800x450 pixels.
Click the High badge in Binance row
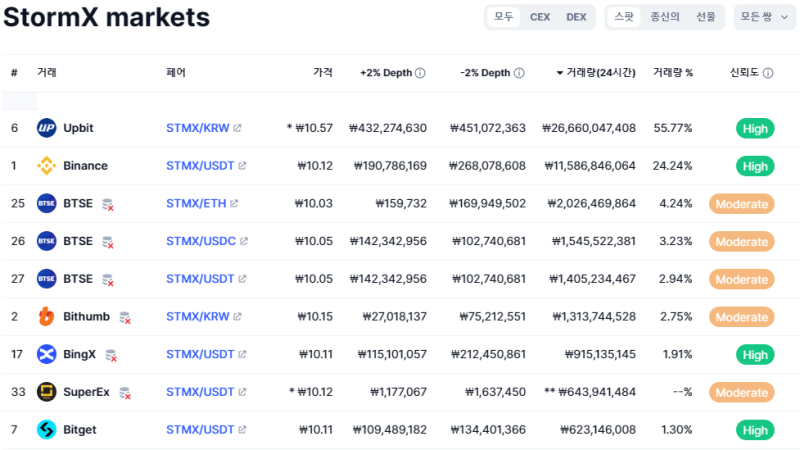coord(755,166)
